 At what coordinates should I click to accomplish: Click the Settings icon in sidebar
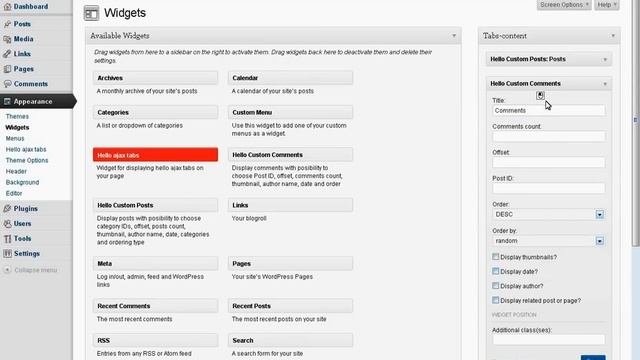7,253
